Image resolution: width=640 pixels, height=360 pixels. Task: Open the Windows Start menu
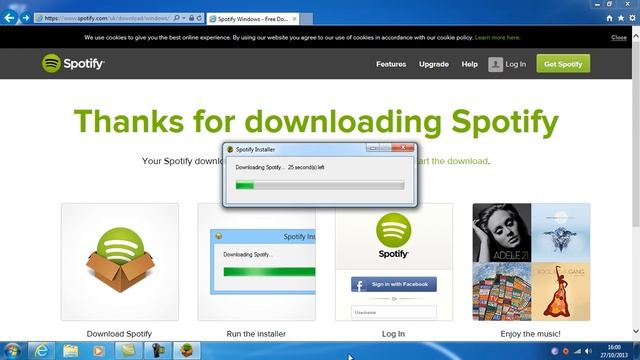click(x=11, y=351)
